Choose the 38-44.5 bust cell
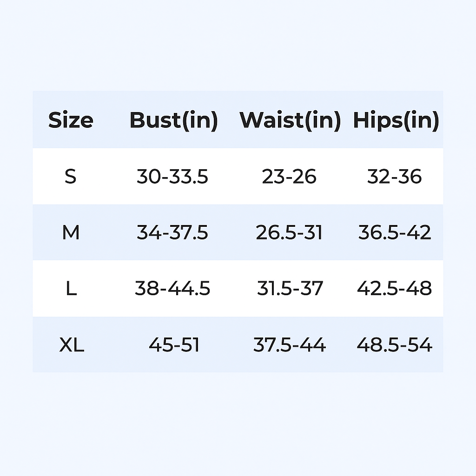 click(172, 289)
